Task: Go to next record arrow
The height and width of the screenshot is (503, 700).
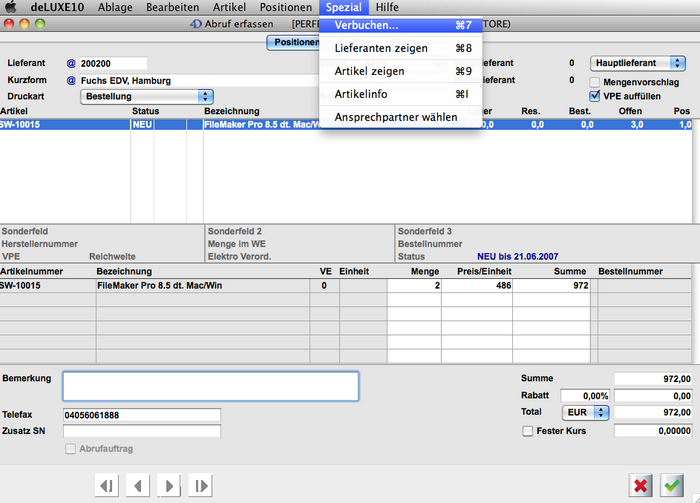Action: (169, 485)
